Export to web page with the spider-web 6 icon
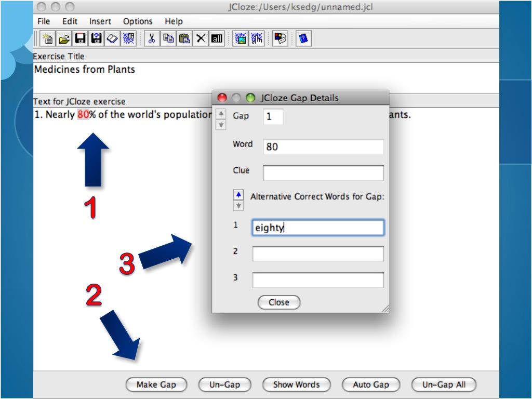Viewport: 532px width, 399px height. [x=128, y=38]
